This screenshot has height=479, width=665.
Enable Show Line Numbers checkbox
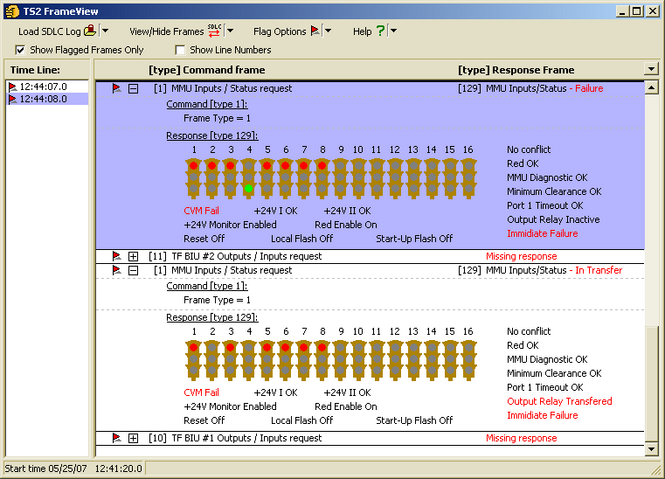coord(180,50)
